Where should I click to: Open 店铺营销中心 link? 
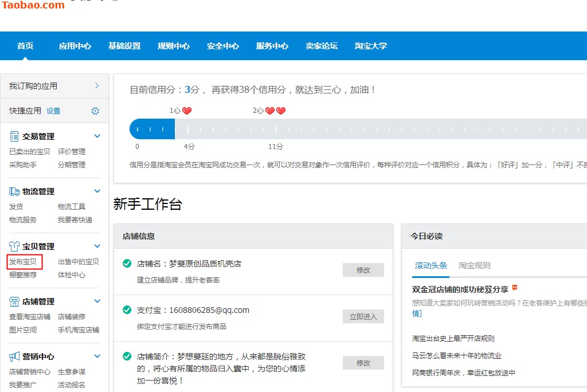pyautogui.click(x=30, y=372)
